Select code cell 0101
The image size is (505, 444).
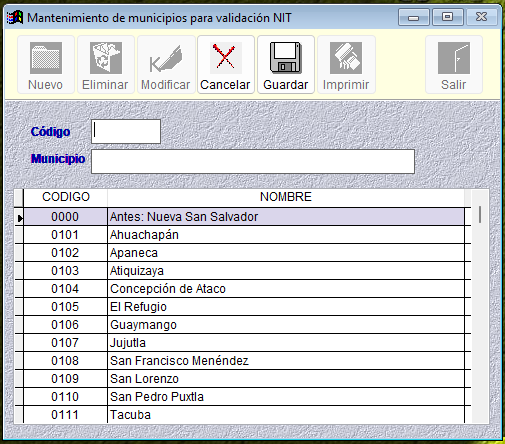tap(65, 235)
